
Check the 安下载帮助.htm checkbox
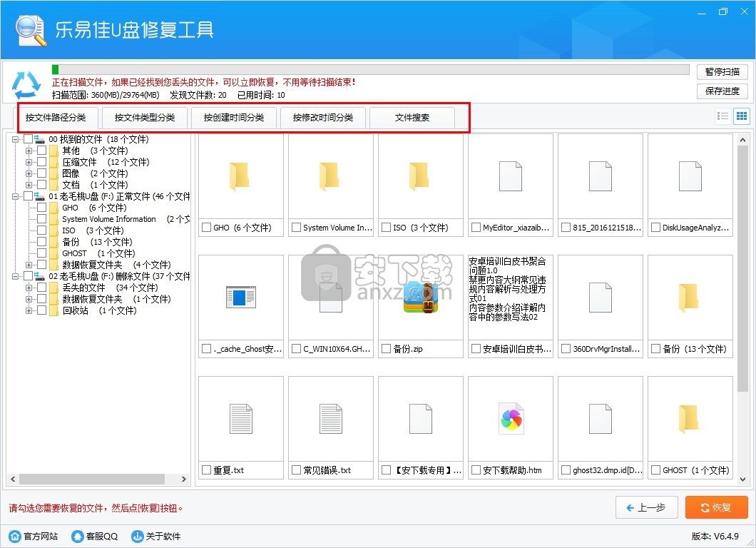coord(476,470)
